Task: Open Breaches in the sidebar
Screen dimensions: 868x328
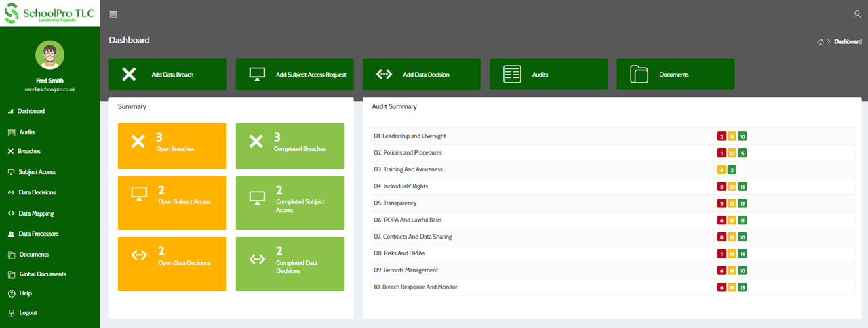Action: [x=28, y=152]
